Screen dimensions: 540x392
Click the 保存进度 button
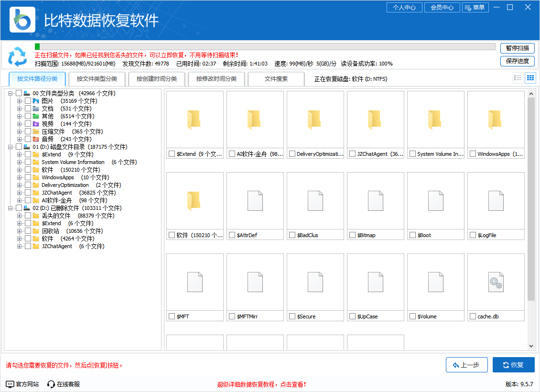pyautogui.click(x=517, y=61)
